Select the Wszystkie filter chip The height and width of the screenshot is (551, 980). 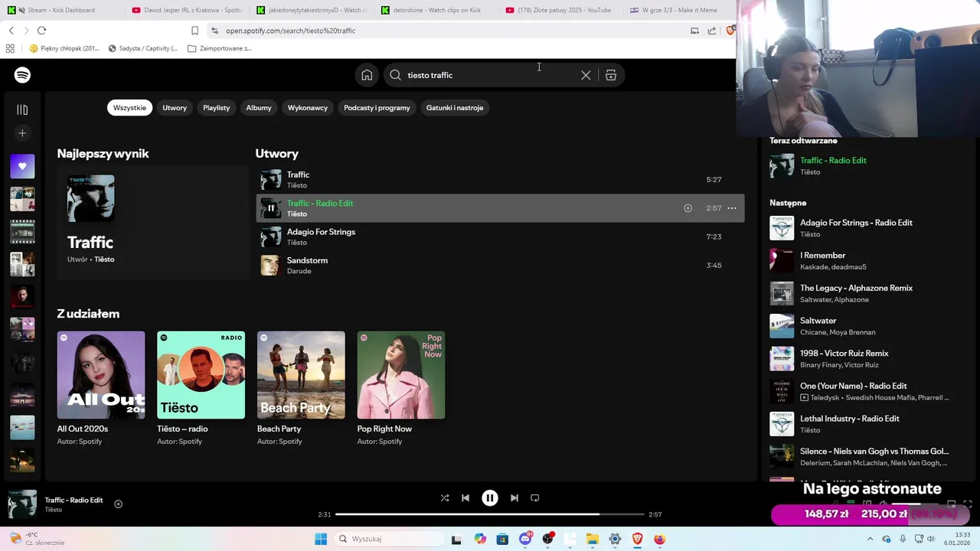tap(129, 108)
